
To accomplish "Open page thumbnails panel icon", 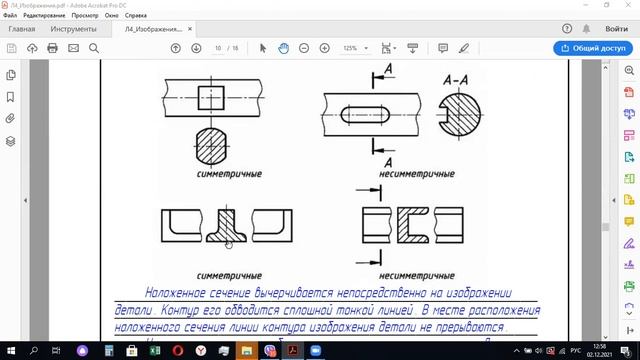I will pos(11,75).
